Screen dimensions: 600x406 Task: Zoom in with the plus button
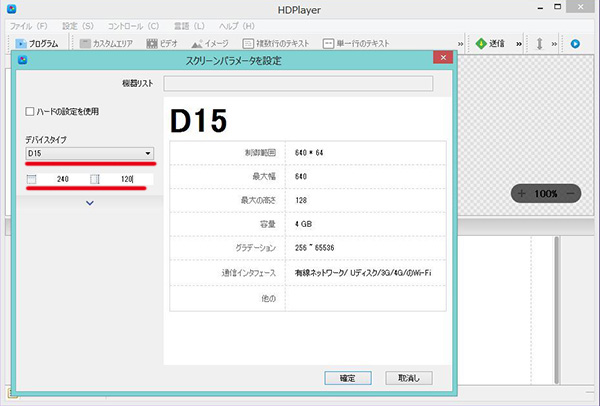click(x=521, y=194)
